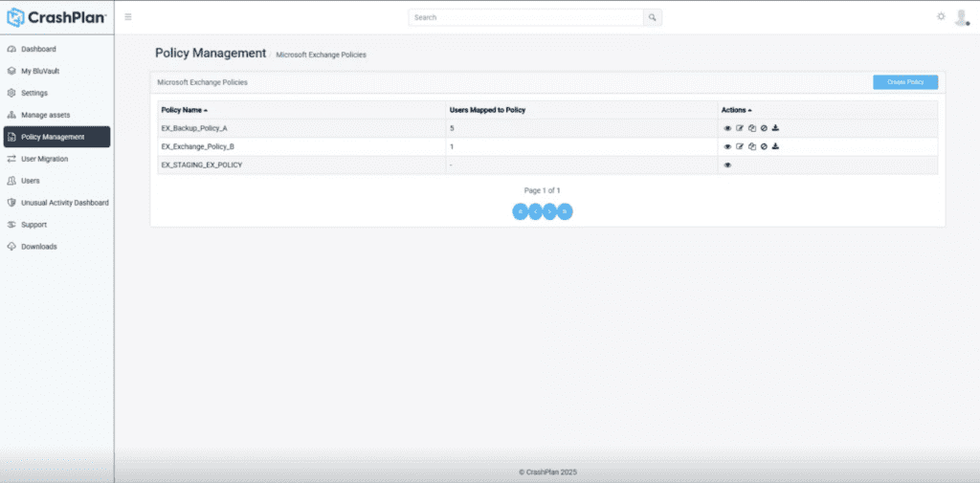Go to the previous page of results
The width and height of the screenshot is (980, 483).
point(535,211)
